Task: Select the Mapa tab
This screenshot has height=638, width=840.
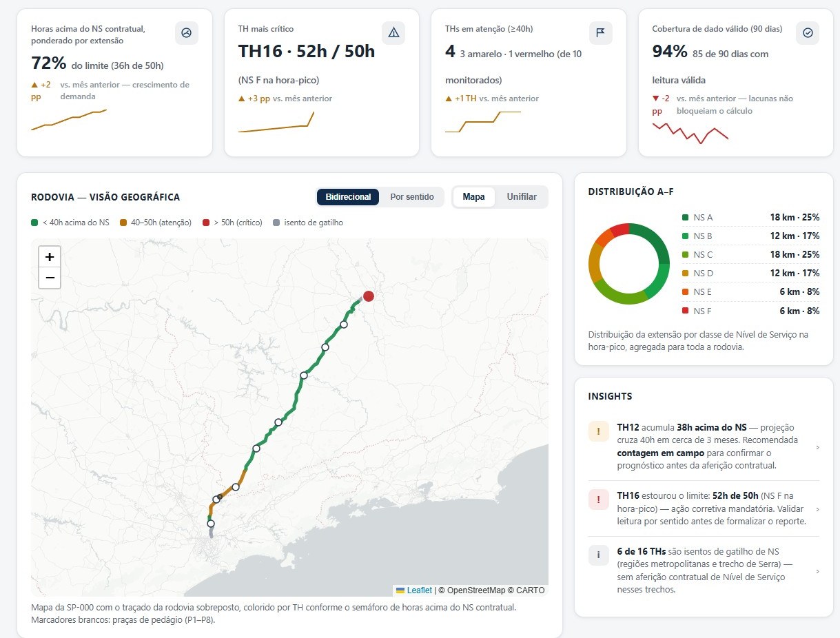Action: tap(473, 197)
